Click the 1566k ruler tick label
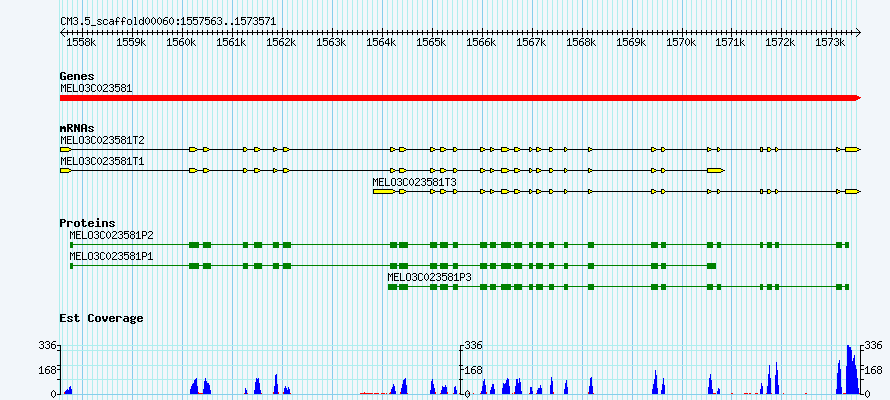Screen dimensions: 890x400 click(x=482, y=43)
